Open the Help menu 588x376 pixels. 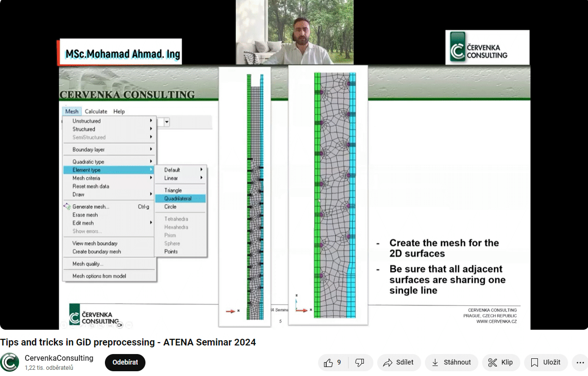click(x=119, y=111)
